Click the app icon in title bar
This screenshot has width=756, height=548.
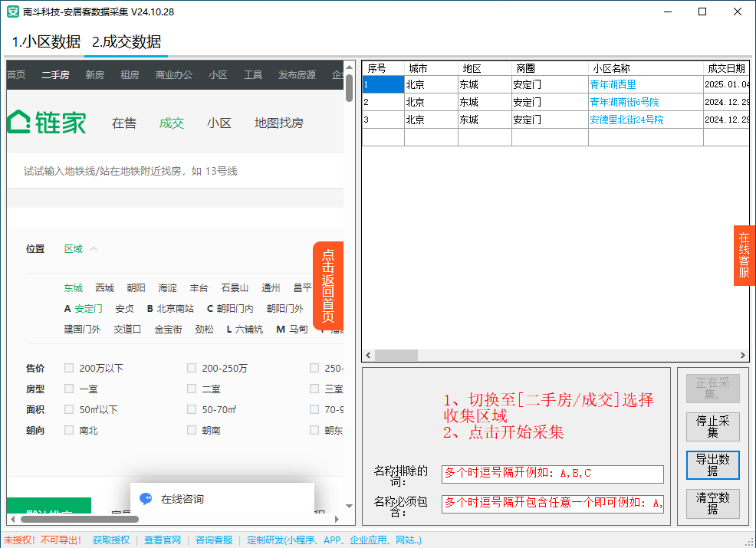click(12, 11)
